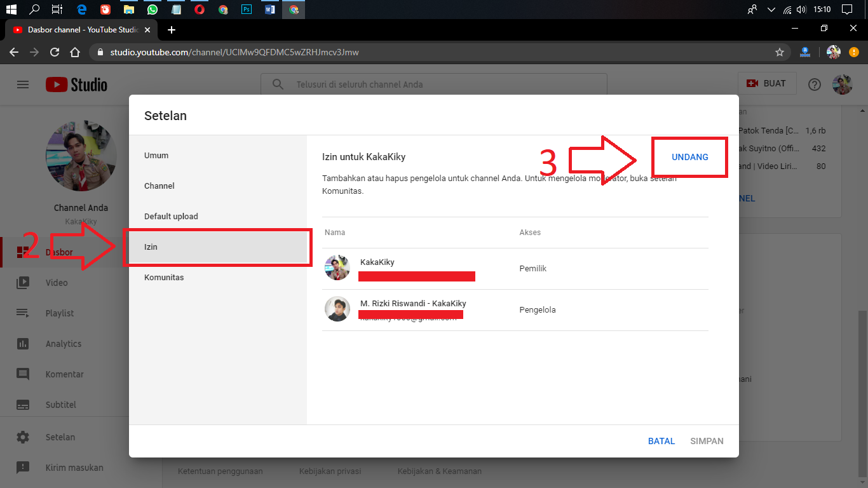This screenshot has height=488, width=868.
Task: Open File Explorer from the taskbar
Action: [x=129, y=10]
